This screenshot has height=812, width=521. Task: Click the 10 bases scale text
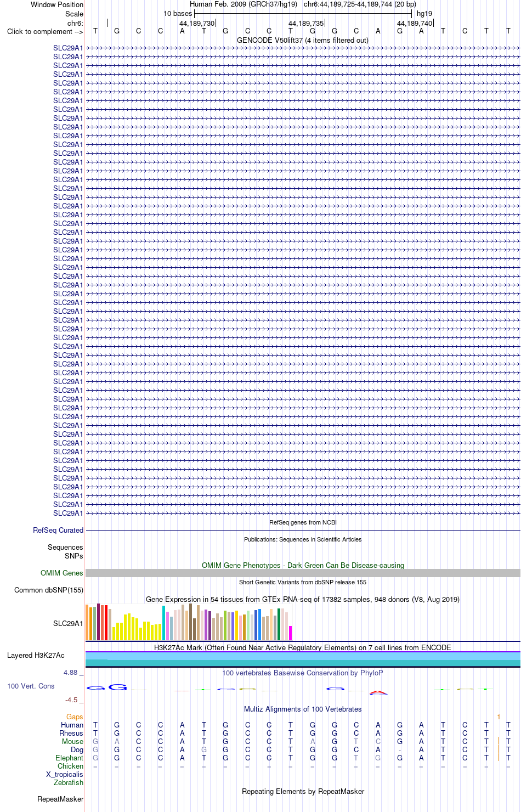point(178,13)
